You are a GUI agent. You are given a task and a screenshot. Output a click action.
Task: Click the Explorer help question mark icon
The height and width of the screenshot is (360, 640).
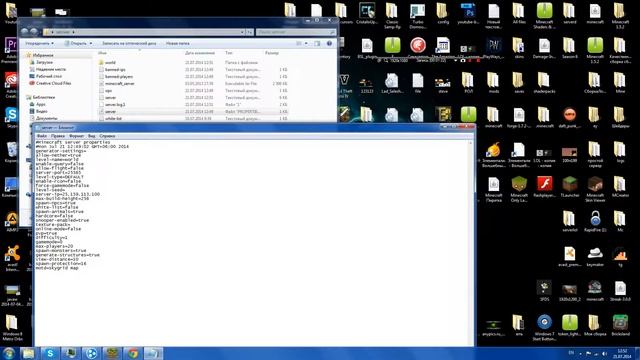329,43
